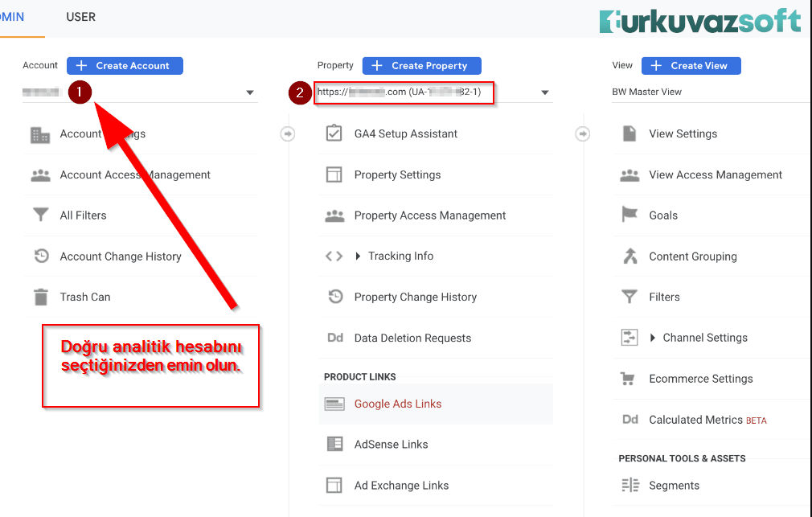The height and width of the screenshot is (517, 812).
Task: Click arrow circle between Property and View columns
Action: pos(583,134)
